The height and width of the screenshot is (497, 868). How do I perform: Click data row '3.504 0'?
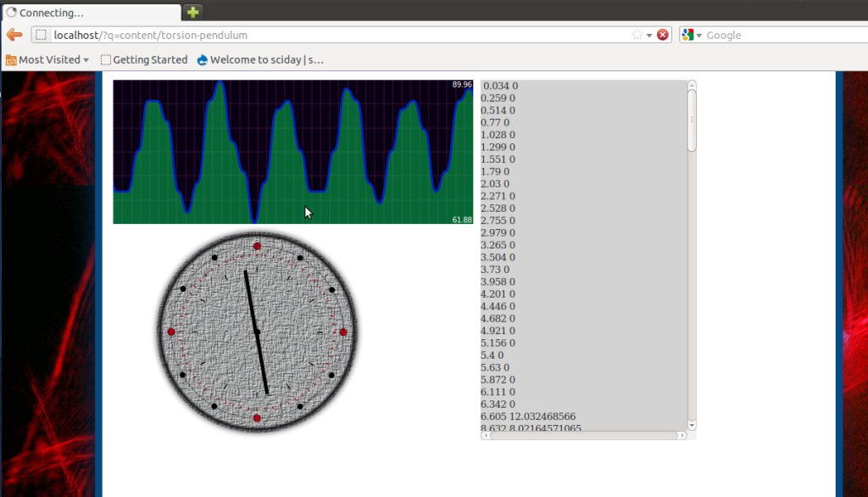[x=498, y=257]
